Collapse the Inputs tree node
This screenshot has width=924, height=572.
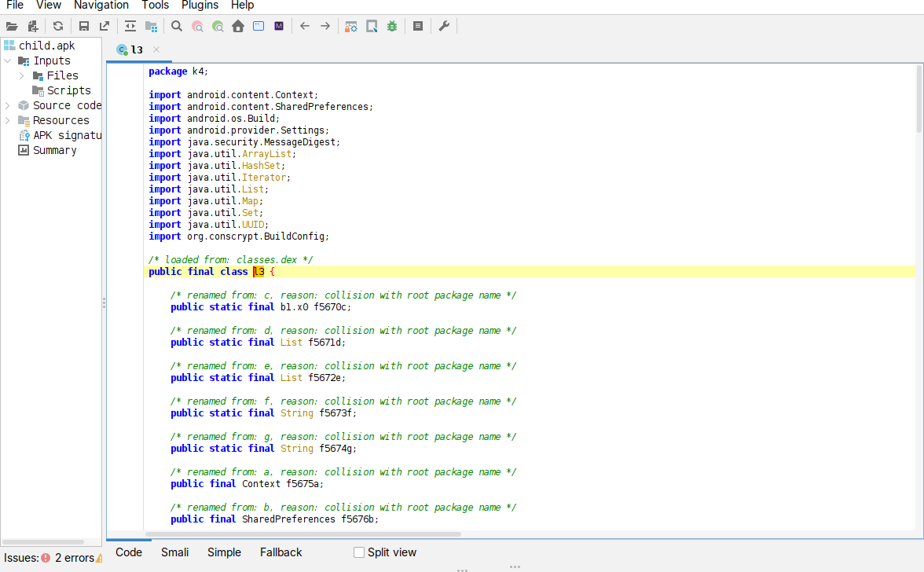click(x=8, y=60)
